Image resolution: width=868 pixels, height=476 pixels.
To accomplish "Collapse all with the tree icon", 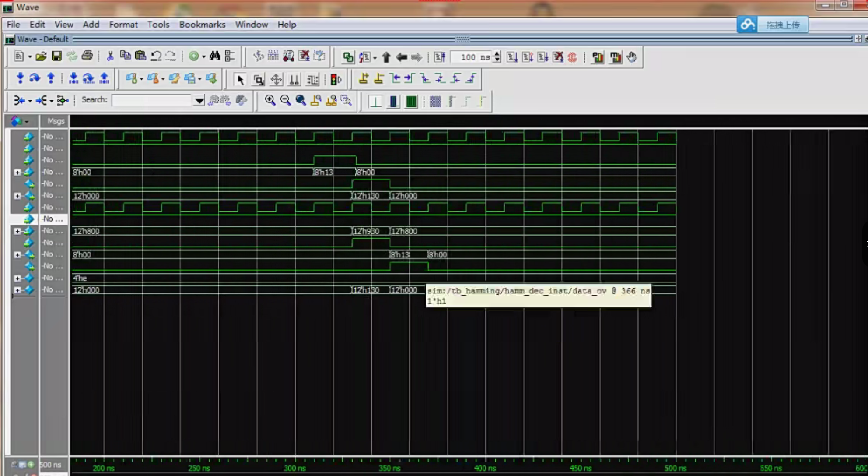I will 230,56.
